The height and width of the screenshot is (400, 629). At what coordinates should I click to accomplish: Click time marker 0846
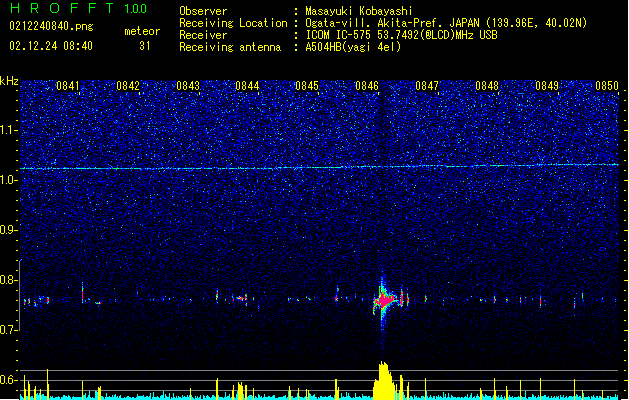[x=367, y=86]
